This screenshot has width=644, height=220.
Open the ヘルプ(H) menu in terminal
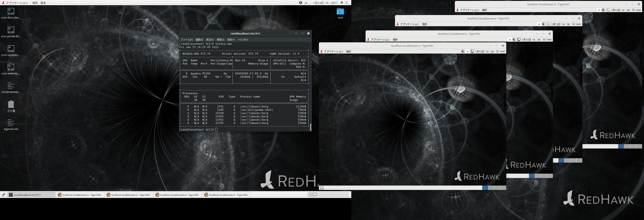(243, 40)
